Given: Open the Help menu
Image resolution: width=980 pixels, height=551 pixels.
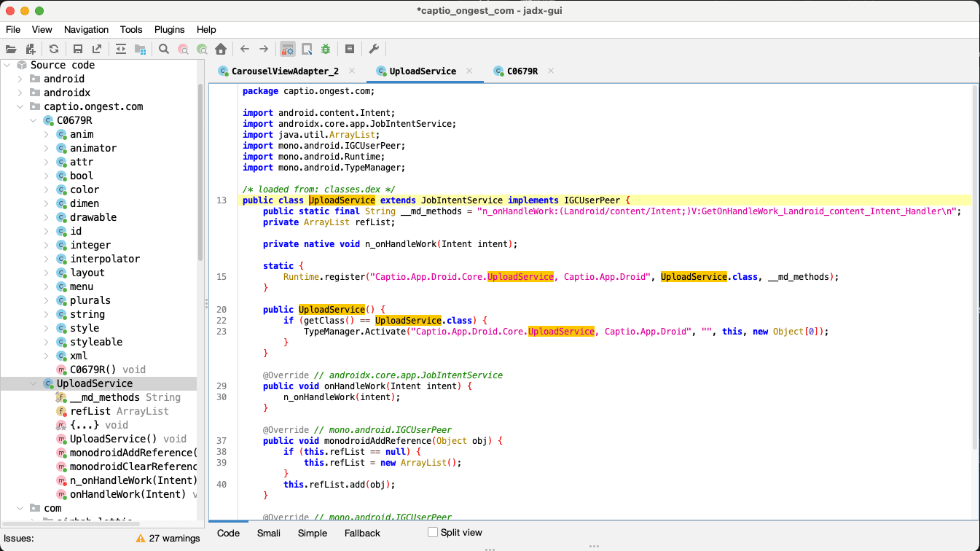Looking at the screenshot, I should (x=206, y=29).
